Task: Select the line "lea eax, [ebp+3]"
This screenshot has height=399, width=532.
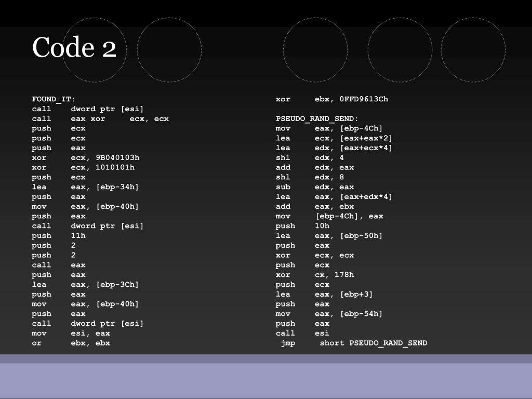Action: [324, 295]
